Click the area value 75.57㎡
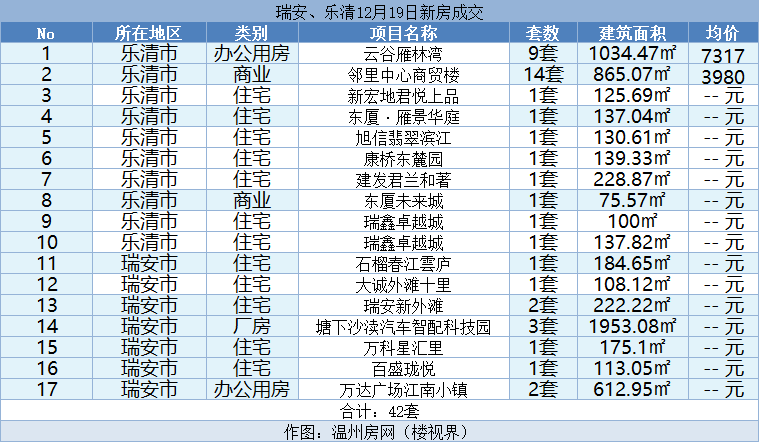Viewport: 759px width, 442px height. (x=632, y=200)
